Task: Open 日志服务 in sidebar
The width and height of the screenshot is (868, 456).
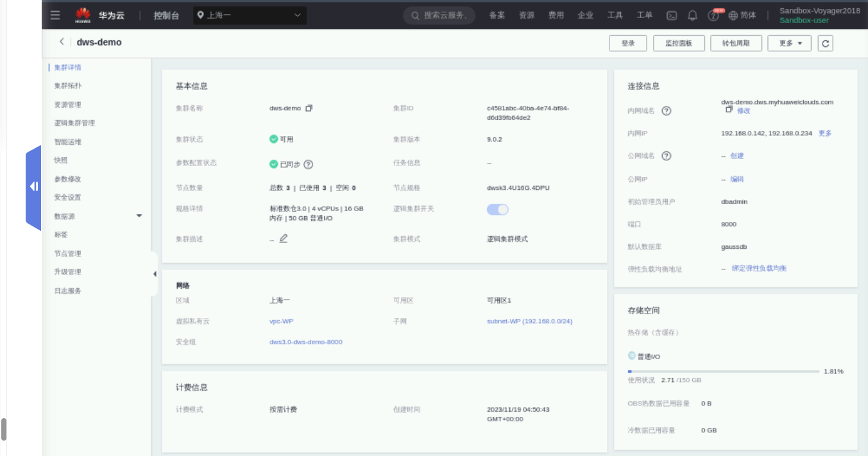Action: pyautogui.click(x=67, y=291)
